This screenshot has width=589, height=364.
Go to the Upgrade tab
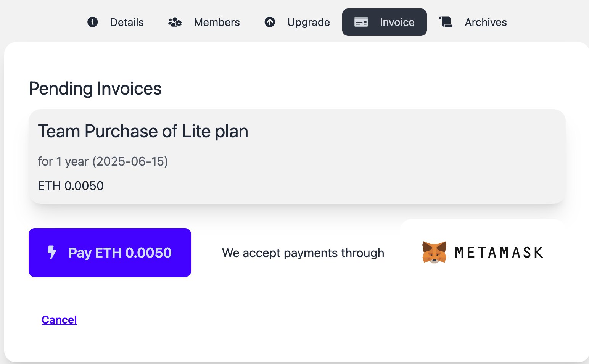pyautogui.click(x=308, y=22)
